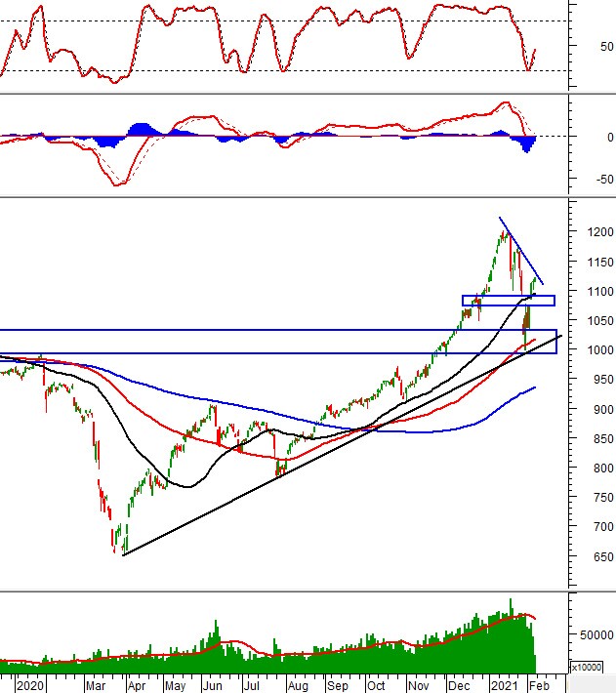
Task: Click the -50 MACD axis label
Action: coord(604,180)
